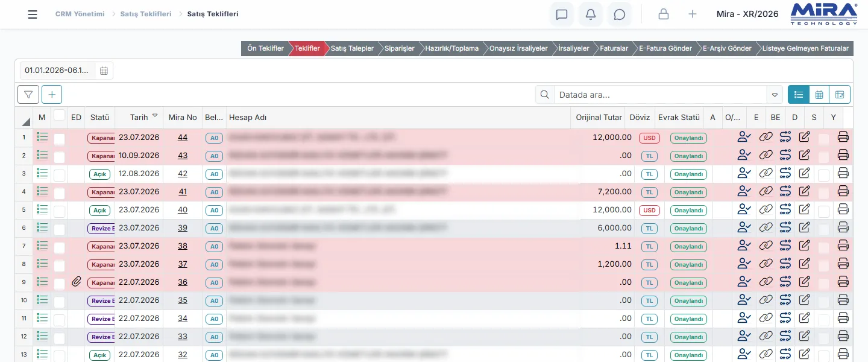
Task: Open quote number 43 link
Action: point(183,156)
